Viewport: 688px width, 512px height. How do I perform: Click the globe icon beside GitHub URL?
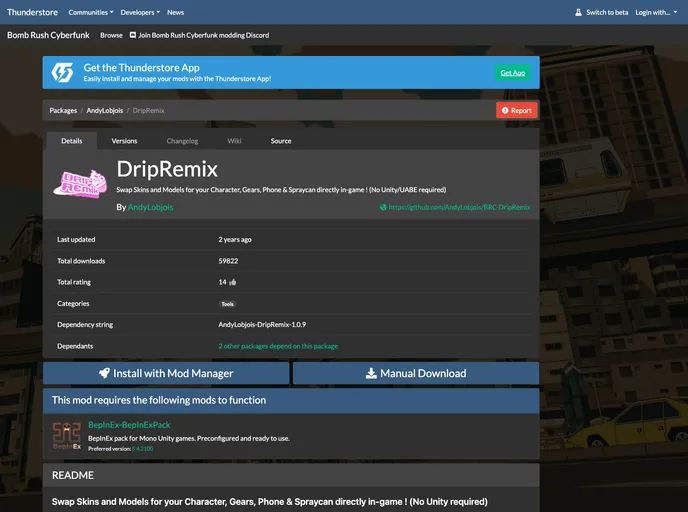(383, 207)
